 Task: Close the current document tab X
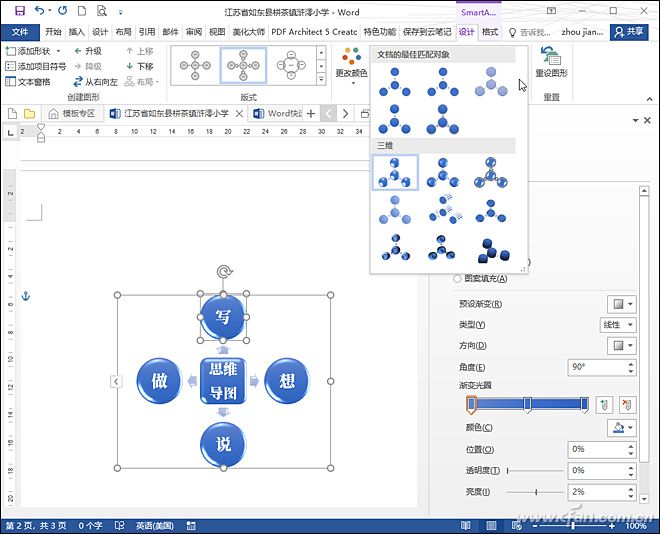239,114
